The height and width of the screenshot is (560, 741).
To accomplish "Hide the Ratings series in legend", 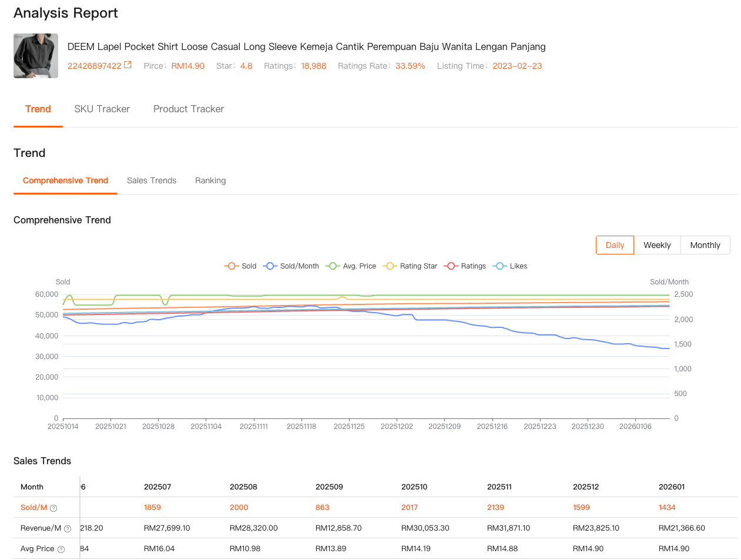I will click(465, 266).
